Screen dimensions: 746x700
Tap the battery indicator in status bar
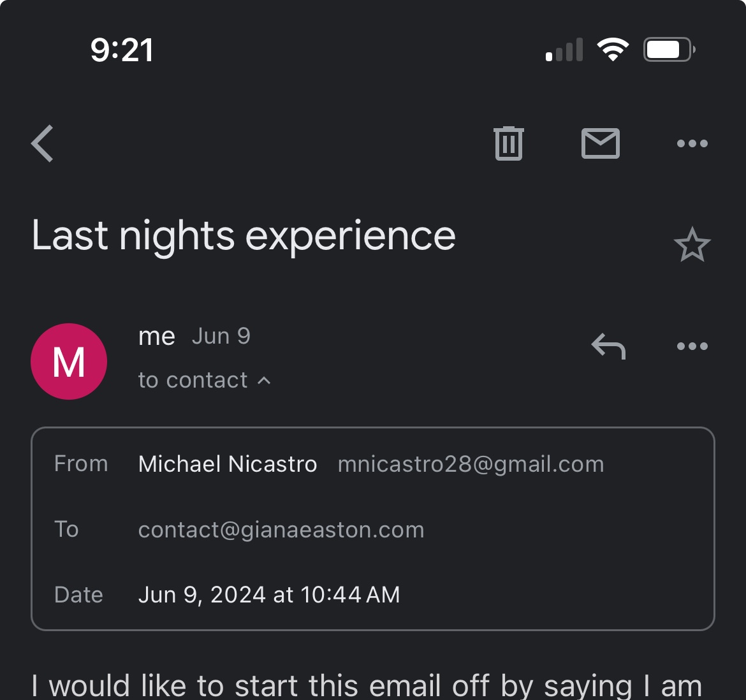668,50
